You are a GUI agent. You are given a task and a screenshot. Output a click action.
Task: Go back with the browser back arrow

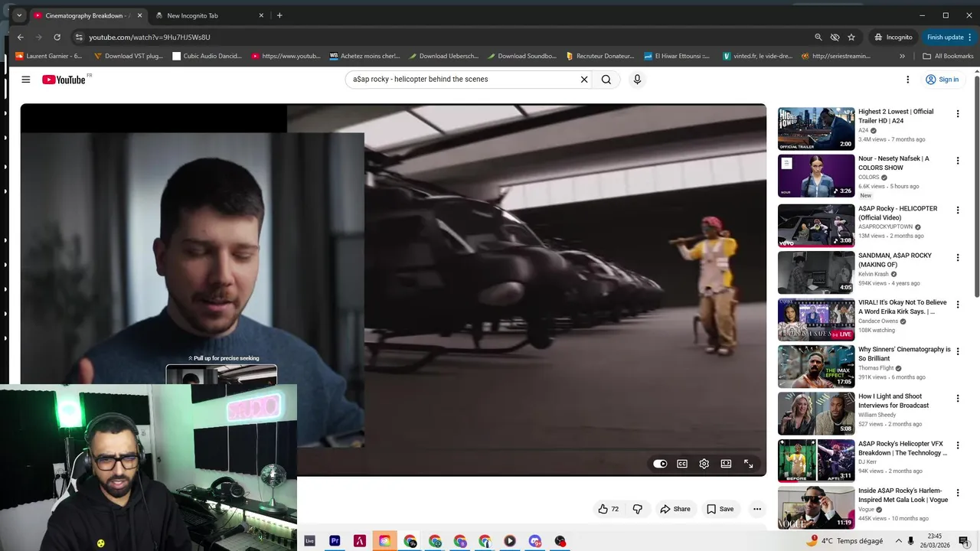(x=21, y=37)
